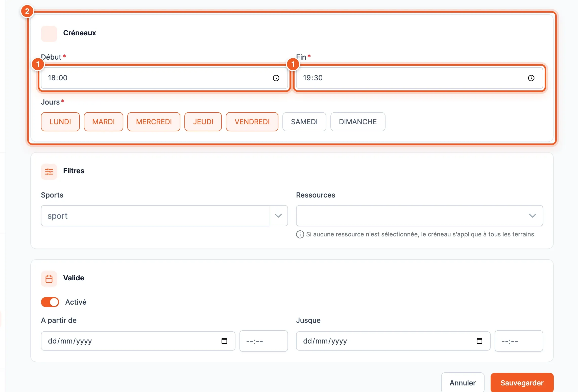The height and width of the screenshot is (392, 578).
Task: Select the SAMEDI day chip
Action: pyautogui.click(x=304, y=122)
